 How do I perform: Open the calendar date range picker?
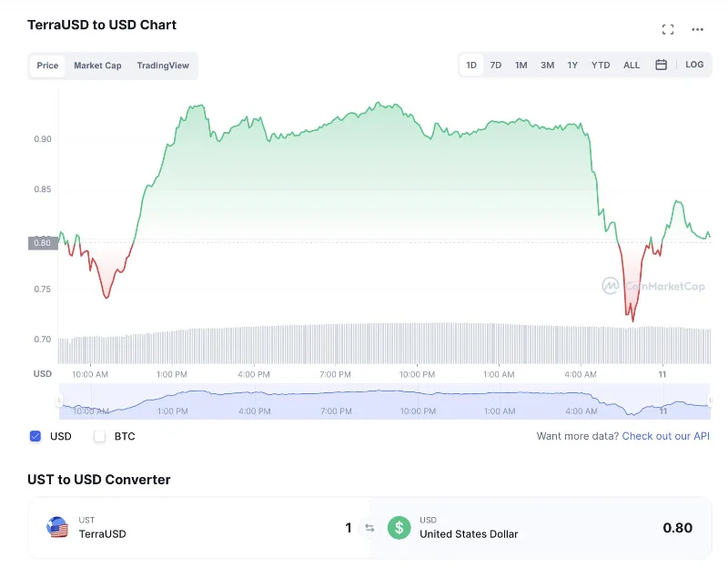click(662, 65)
